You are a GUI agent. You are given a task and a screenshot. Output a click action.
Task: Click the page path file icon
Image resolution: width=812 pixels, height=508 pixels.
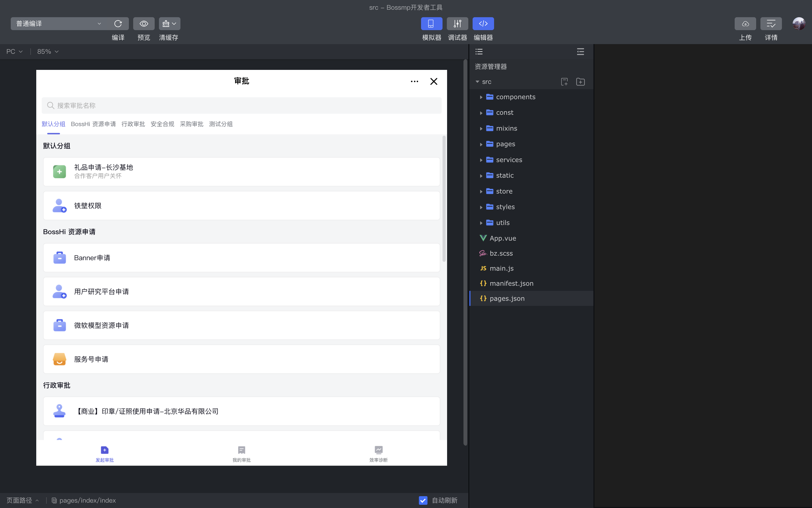click(54, 500)
